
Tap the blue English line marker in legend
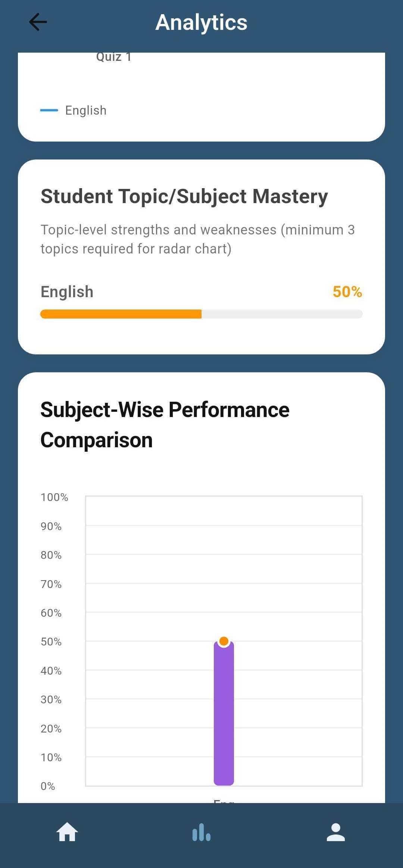[x=49, y=110]
